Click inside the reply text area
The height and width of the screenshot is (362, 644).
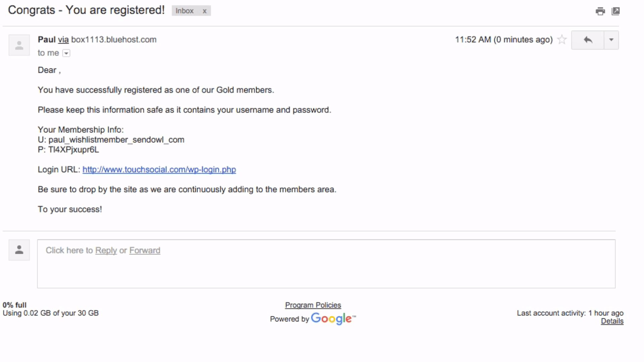[326, 271]
